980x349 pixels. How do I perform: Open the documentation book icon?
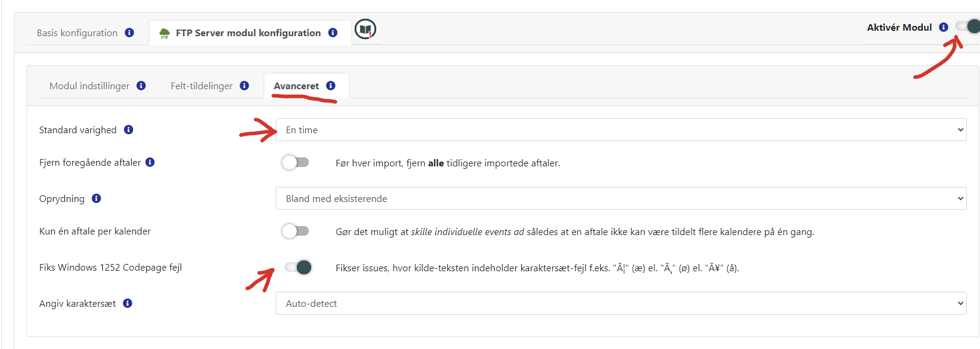[x=365, y=29]
